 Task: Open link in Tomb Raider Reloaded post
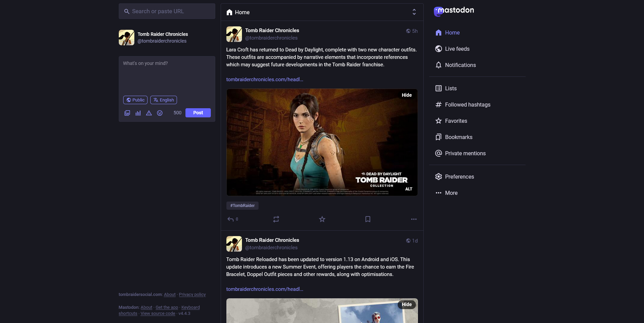tap(265, 289)
